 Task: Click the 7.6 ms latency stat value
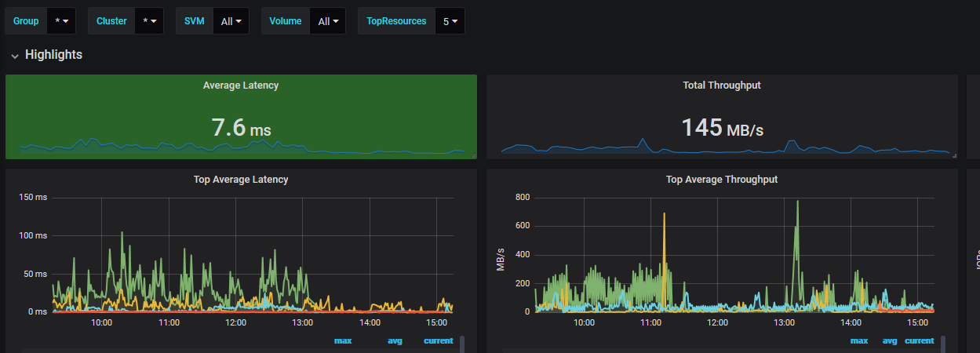[241, 128]
